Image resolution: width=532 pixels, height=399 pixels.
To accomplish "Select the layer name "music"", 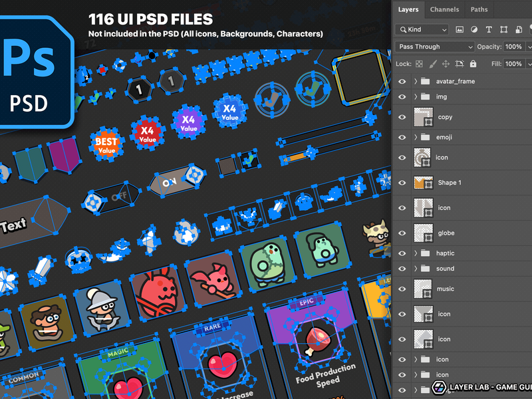I will (446, 289).
